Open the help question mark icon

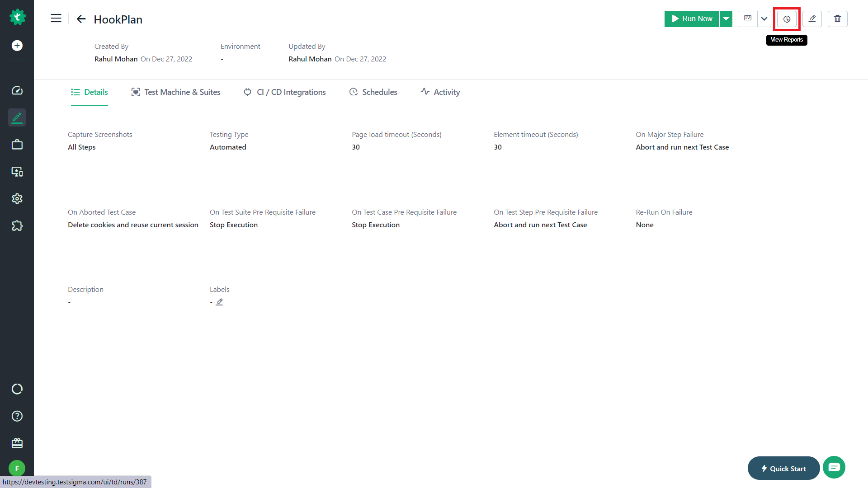point(17,416)
